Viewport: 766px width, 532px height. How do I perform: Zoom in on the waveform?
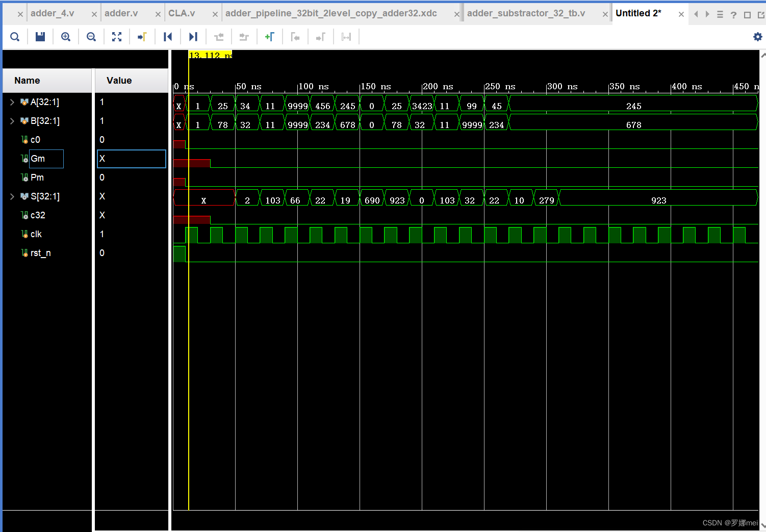tap(66, 37)
